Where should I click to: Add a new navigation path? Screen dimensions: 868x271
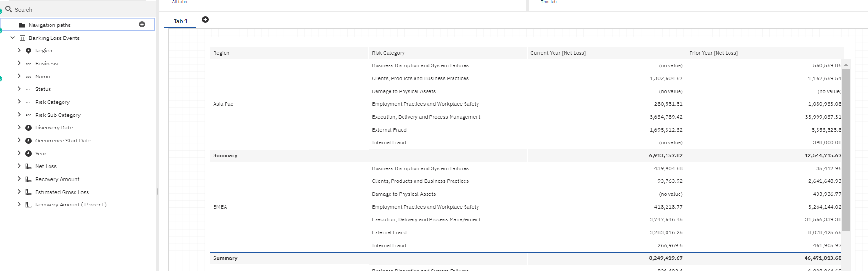[142, 24]
